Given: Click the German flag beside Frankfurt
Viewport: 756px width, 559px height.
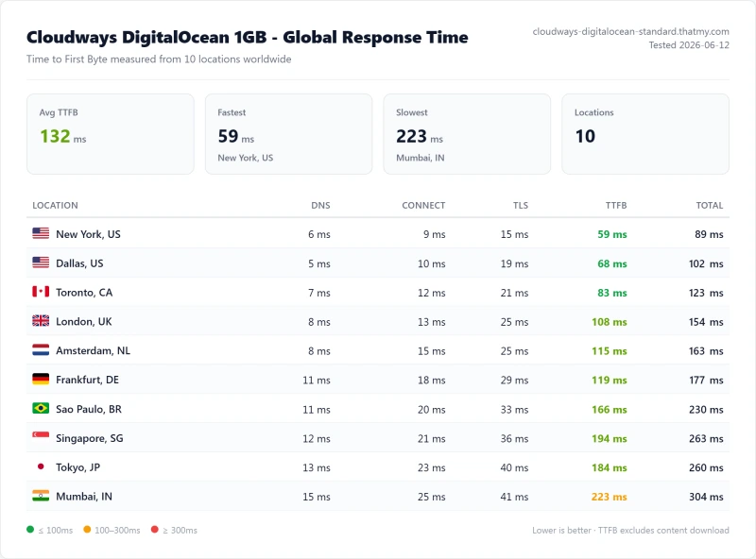Looking at the screenshot, I should click(x=41, y=380).
